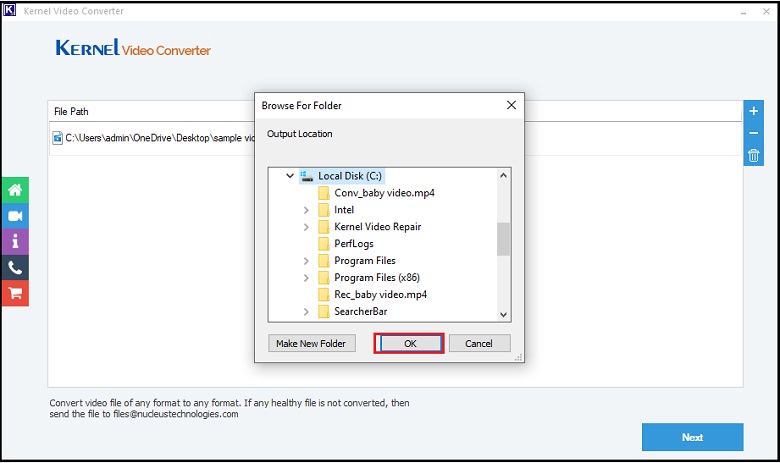Select the Conv_baby video.mp4 folder
Screen dimensions: 780x463
pyautogui.click(x=384, y=193)
